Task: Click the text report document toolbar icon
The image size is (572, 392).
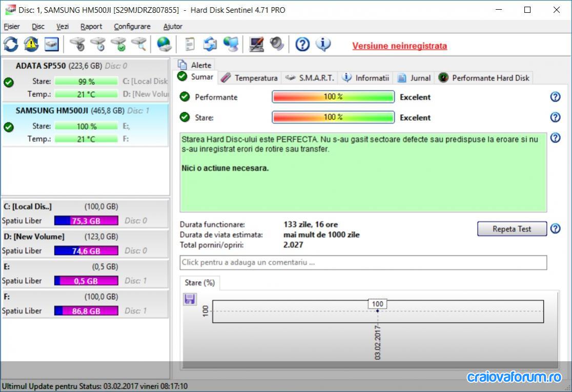Action: pyautogui.click(x=190, y=45)
